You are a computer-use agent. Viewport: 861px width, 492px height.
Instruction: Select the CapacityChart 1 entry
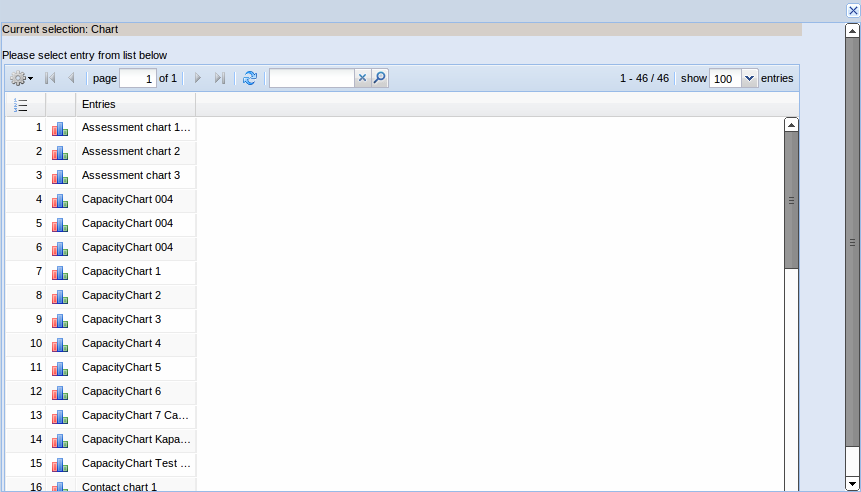[x=121, y=272]
